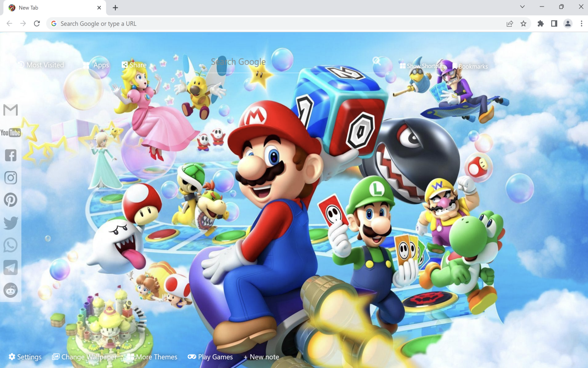This screenshot has height=368, width=588.
Task: Open Instagram shortcut in sidebar
Action: point(11,178)
